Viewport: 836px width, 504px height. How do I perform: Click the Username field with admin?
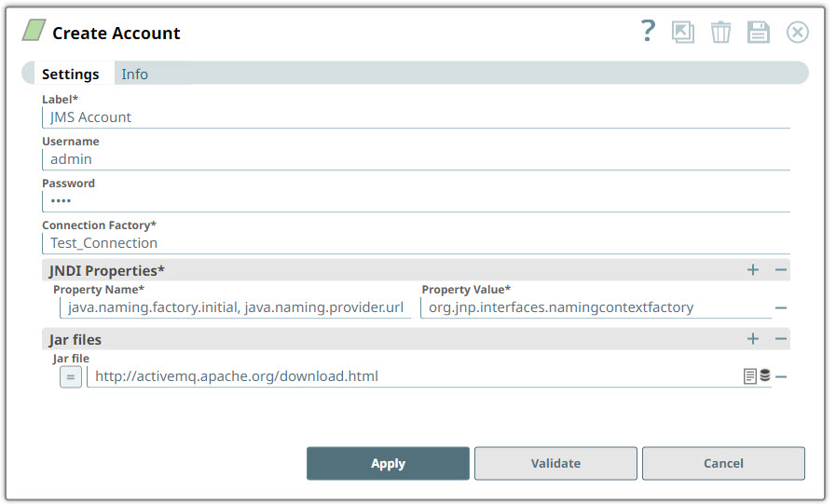coord(416,159)
